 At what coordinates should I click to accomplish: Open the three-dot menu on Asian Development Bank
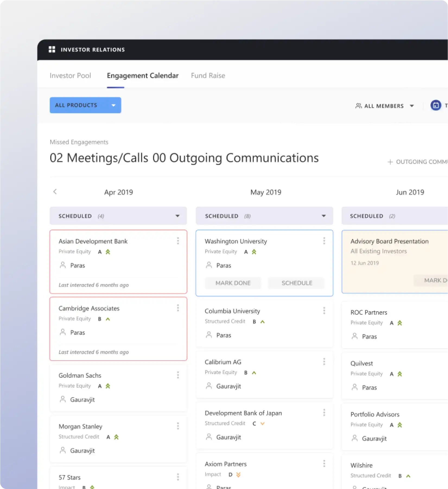(178, 241)
